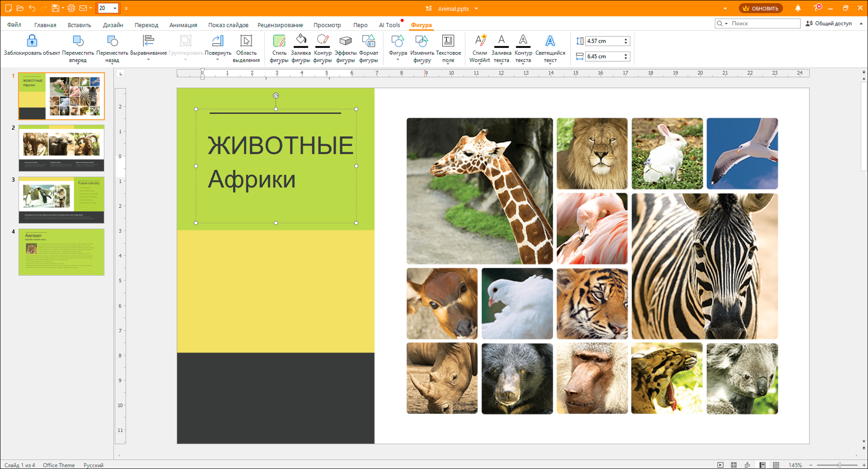The width and height of the screenshot is (868, 469).
Task: Switch to Вставить tab
Action: point(79,25)
